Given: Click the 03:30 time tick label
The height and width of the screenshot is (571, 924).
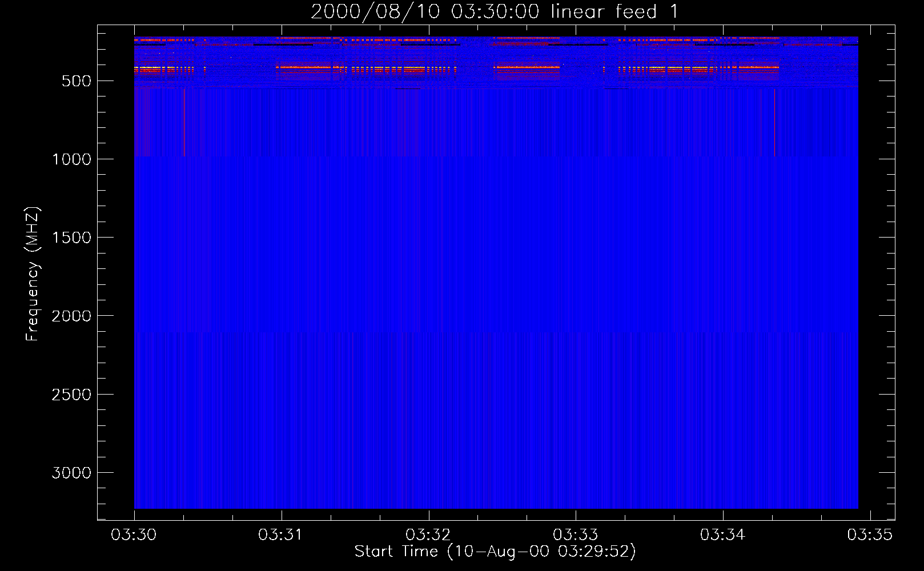Looking at the screenshot, I should 134,535.
